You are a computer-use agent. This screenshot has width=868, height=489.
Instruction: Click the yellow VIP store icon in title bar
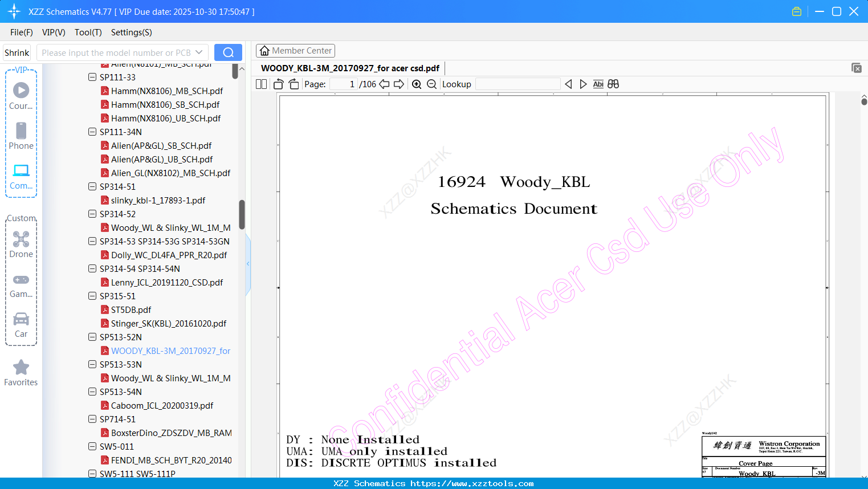pyautogui.click(x=797, y=11)
